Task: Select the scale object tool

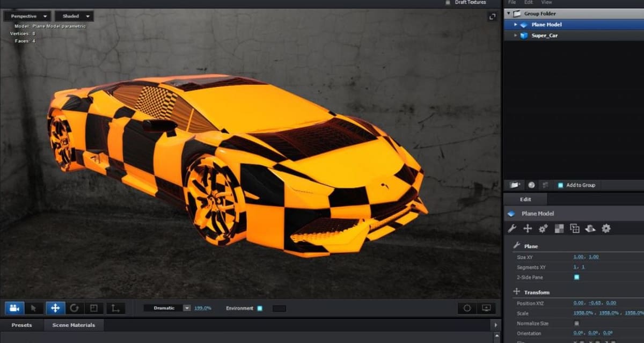Action: pos(94,308)
